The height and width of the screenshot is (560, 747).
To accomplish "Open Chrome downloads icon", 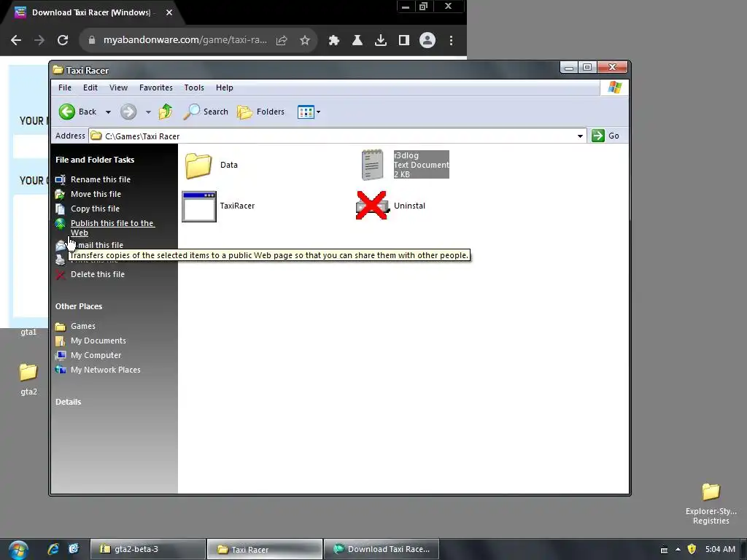I will pos(381,41).
